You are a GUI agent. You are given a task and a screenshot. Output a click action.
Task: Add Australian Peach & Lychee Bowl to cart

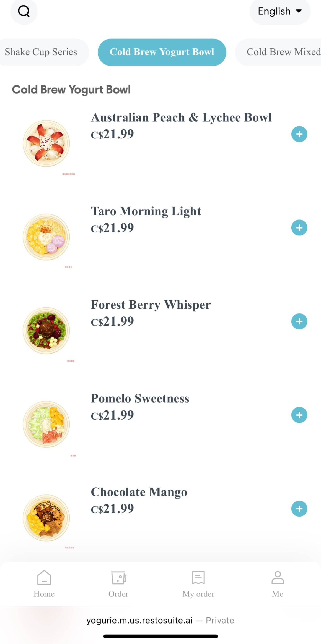[x=299, y=134]
